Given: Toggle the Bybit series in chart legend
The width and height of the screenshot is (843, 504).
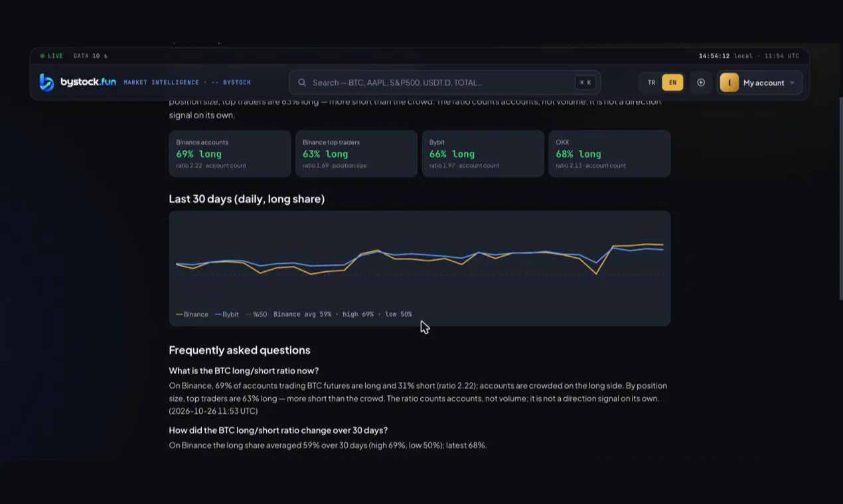Looking at the screenshot, I should [227, 314].
